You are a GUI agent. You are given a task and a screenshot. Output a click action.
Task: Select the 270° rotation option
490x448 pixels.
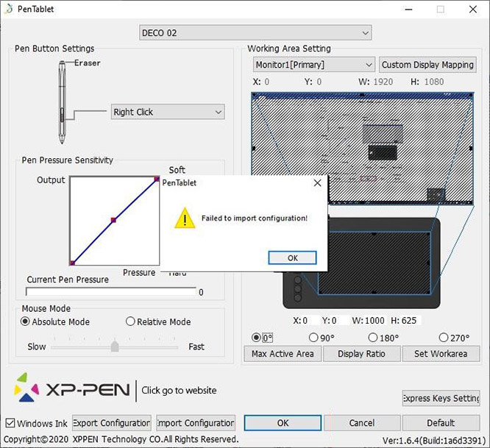[x=444, y=338]
